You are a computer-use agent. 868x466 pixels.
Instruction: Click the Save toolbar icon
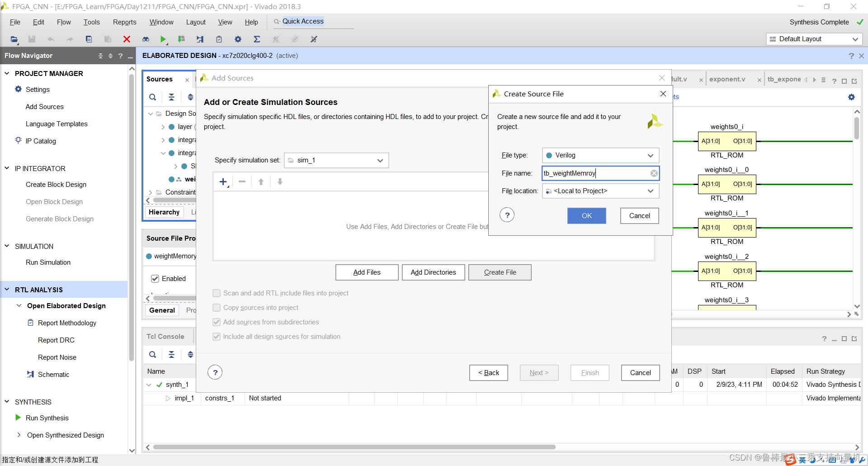point(32,39)
